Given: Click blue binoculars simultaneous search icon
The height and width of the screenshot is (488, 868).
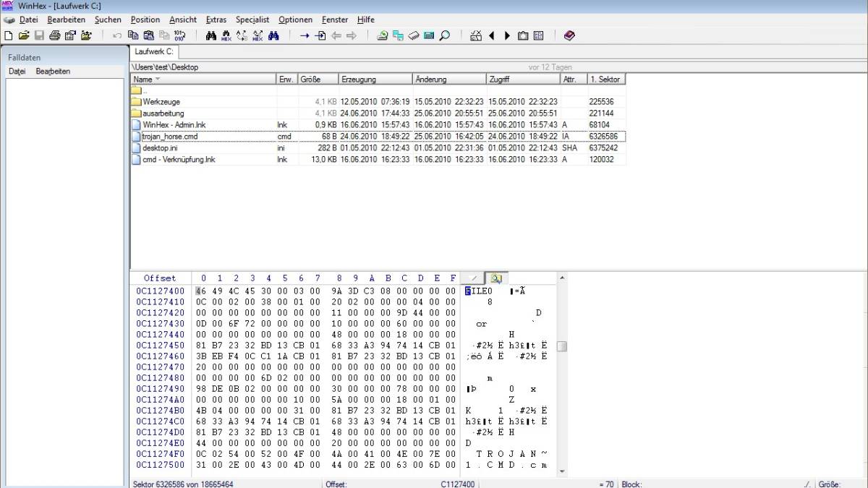Looking at the screenshot, I should click(x=273, y=35).
